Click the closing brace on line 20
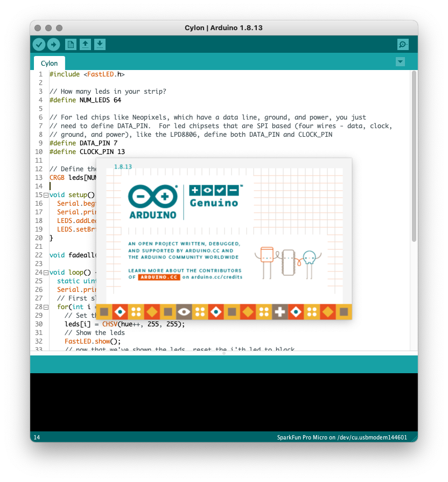 [x=51, y=238]
